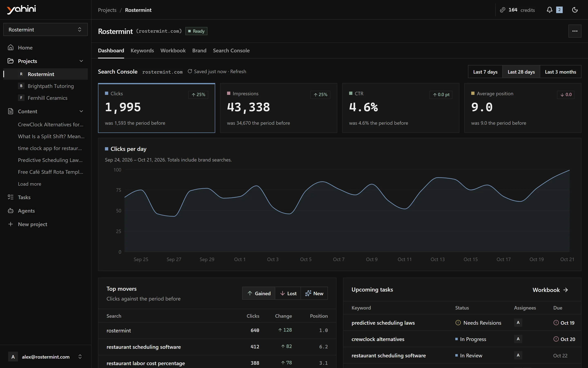Open the Workbook arrow link
The height and width of the screenshot is (368, 588).
coord(550,290)
